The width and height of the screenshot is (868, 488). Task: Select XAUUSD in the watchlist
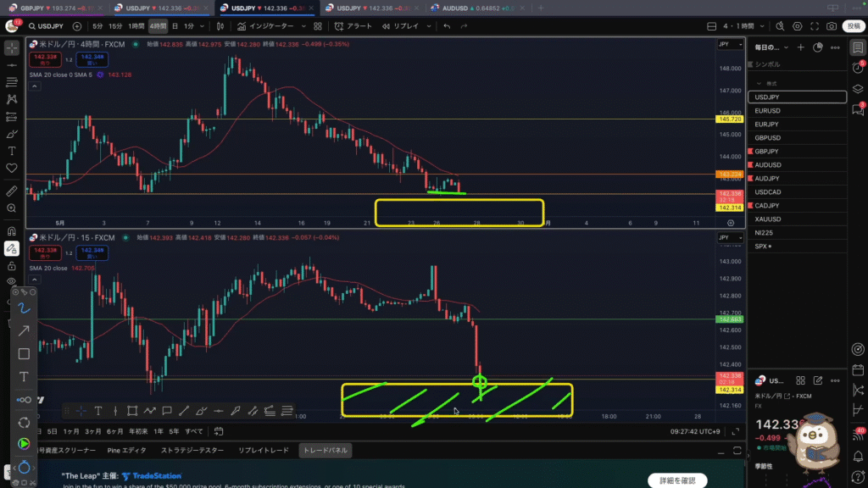[x=797, y=219]
